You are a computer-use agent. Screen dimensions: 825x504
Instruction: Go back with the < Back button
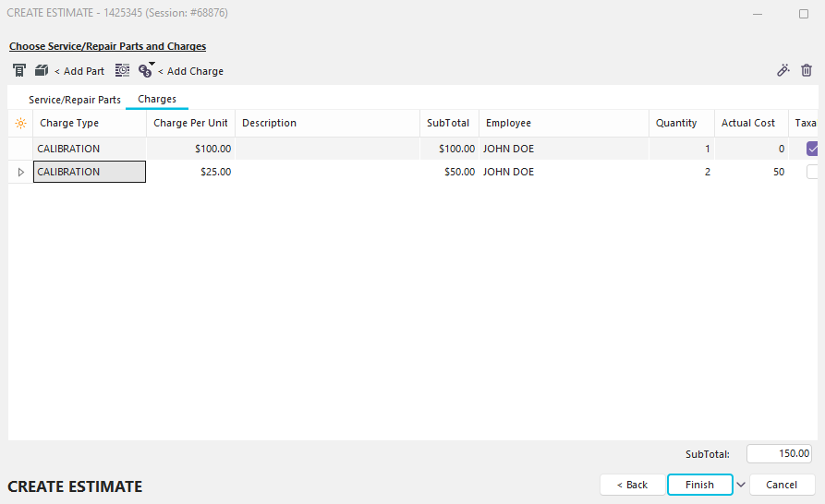pyautogui.click(x=632, y=485)
